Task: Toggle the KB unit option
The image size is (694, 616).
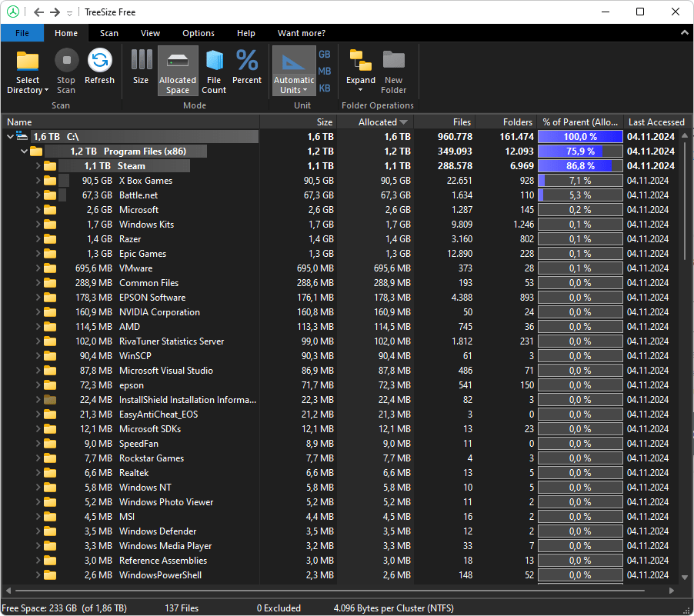Action: [x=325, y=88]
